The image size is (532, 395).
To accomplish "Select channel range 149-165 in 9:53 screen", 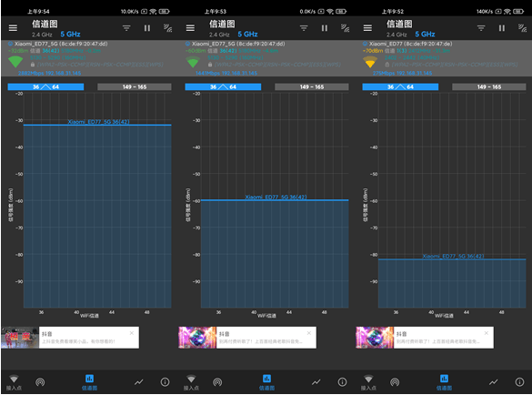I will pyautogui.click(x=312, y=87).
